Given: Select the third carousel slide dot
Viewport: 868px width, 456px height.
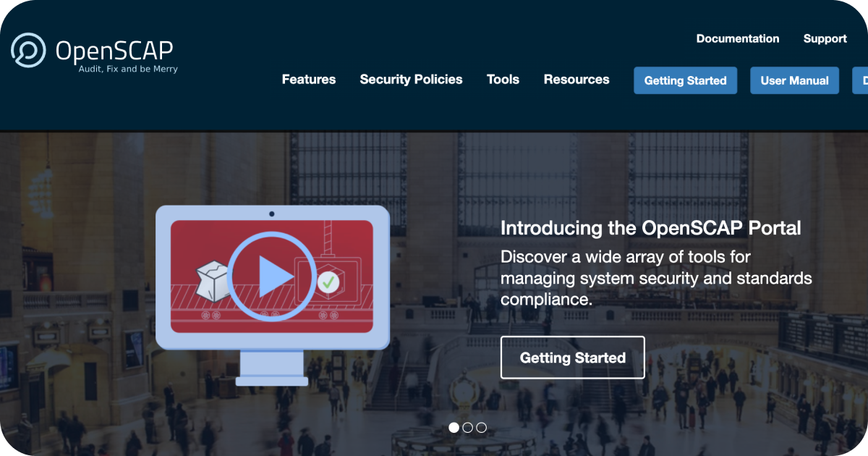Looking at the screenshot, I should (x=482, y=428).
